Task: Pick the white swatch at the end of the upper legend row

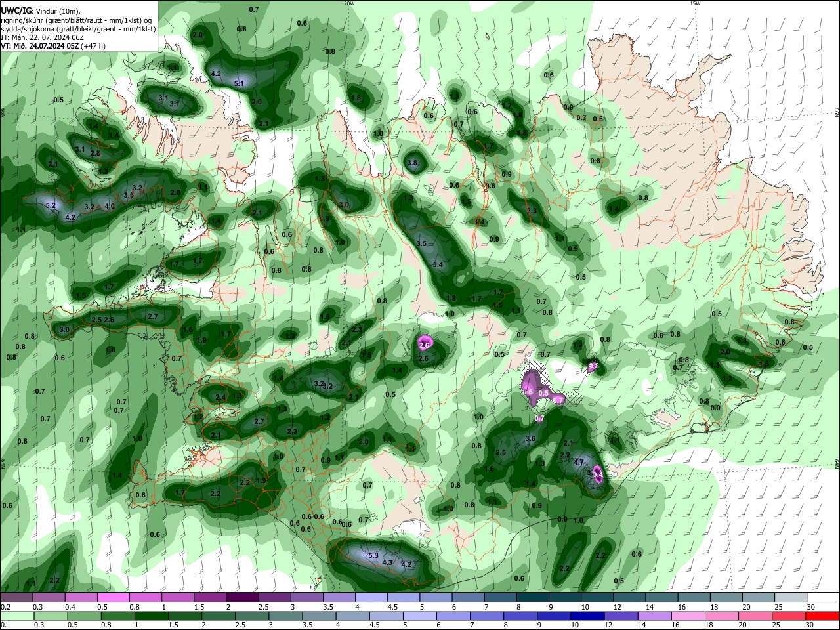Action: point(822,598)
